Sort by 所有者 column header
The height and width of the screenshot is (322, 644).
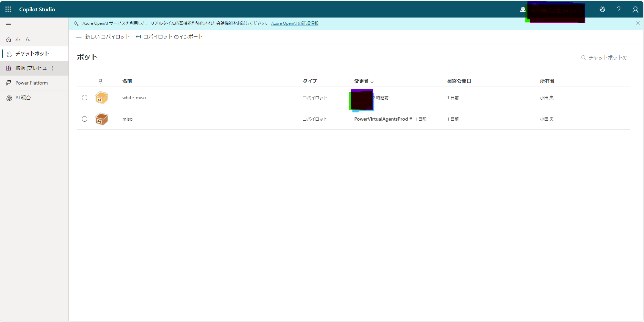(547, 81)
